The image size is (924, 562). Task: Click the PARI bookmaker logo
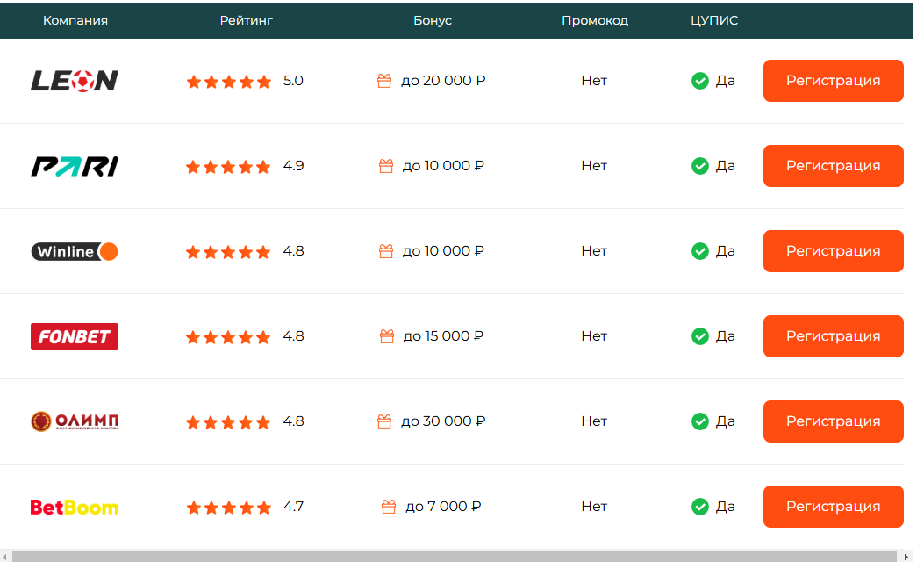75,166
